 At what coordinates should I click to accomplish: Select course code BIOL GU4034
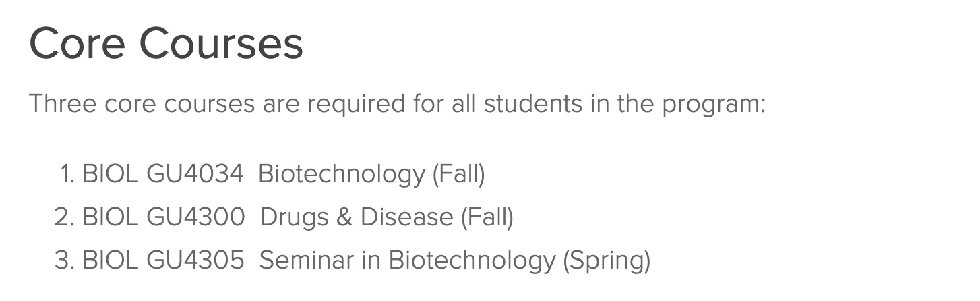(x=162, y=174)
